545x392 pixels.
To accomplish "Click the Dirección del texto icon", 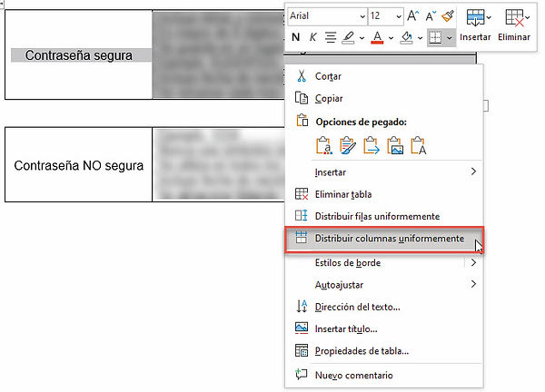I will [302, 306].
